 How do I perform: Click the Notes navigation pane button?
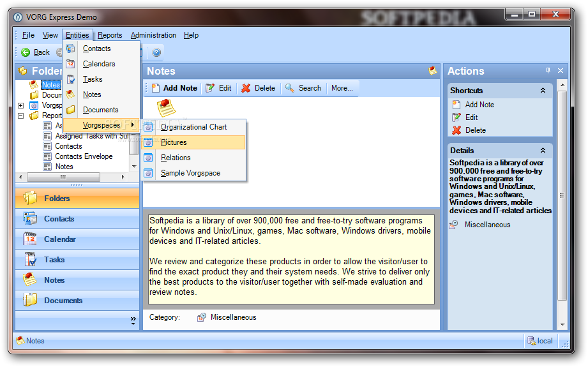[77, 280]
